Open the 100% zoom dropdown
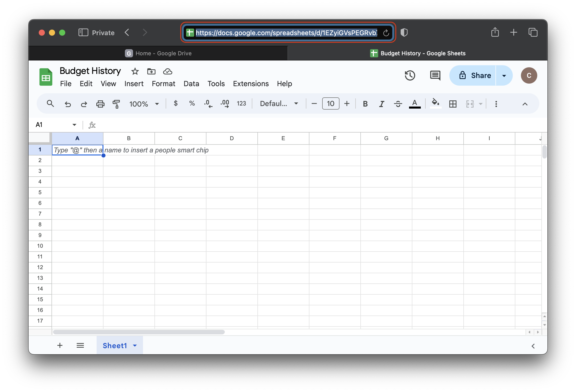 (x=144, y=104)
